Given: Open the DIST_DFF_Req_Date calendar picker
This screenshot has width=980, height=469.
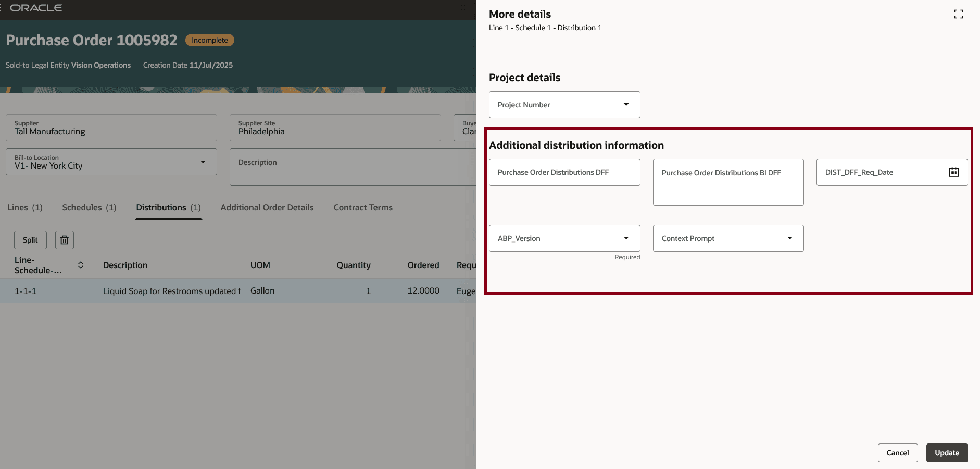Looking at the screenshot, I should click(953, 172).
